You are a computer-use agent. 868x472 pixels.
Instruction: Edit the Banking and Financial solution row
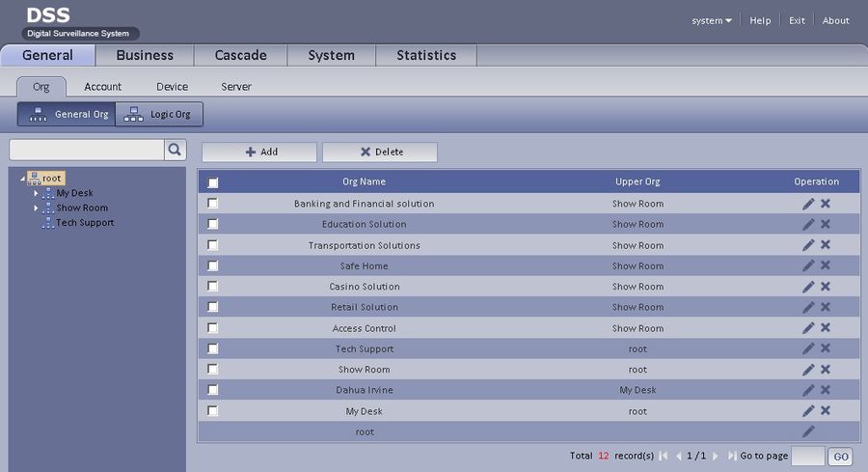pyautogui.click(x=808, y=204)
